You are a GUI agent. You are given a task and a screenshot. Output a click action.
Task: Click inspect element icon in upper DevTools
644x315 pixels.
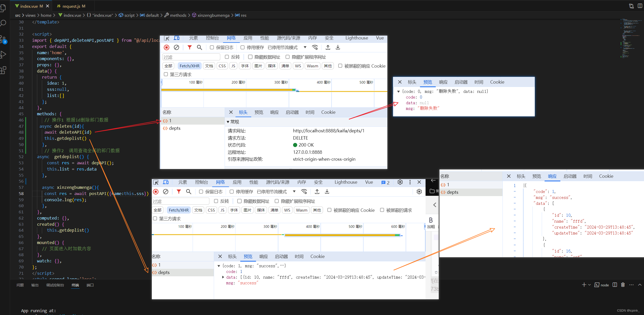tap(167, 38)
